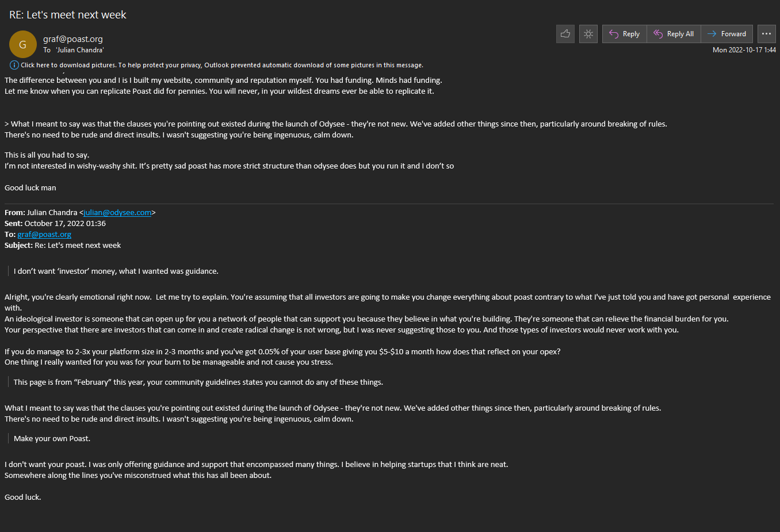Viewport: 780px width, 532px height.
Task: Forward this email
Action: click(x=727, y=34)
